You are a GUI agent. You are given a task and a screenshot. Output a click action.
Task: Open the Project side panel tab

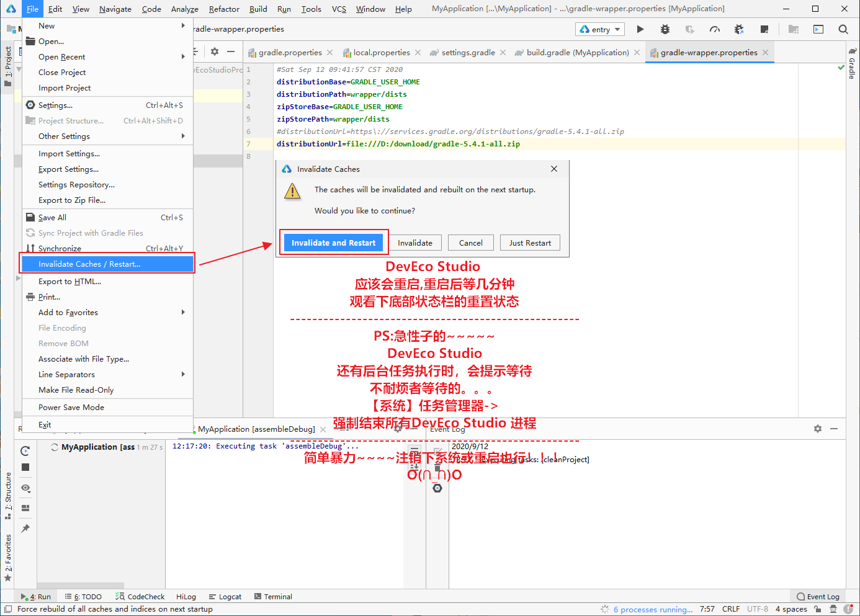coord(7,66)
